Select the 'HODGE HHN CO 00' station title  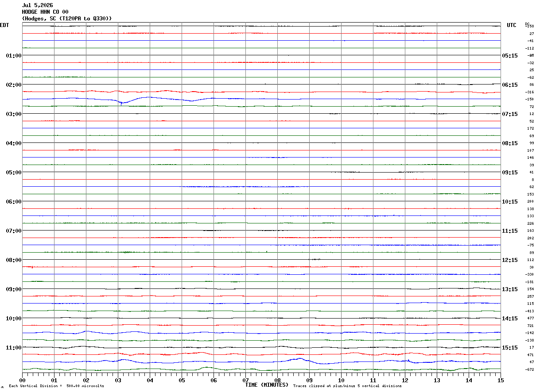pyautogui.click(x=45, y=12)
